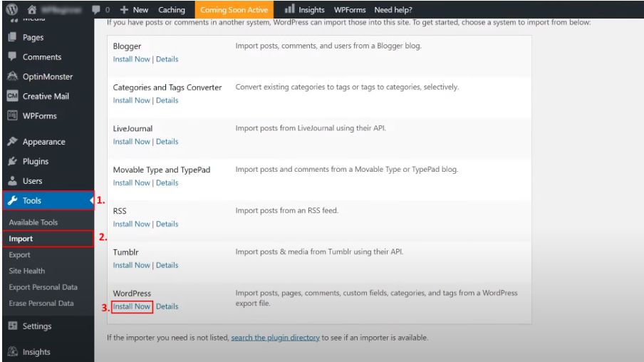Click the Appearance paintbrush icon

[12, 141]
